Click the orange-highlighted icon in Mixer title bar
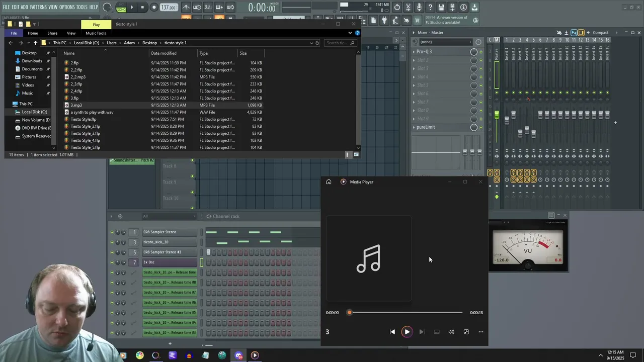 [x=581, y=33]
